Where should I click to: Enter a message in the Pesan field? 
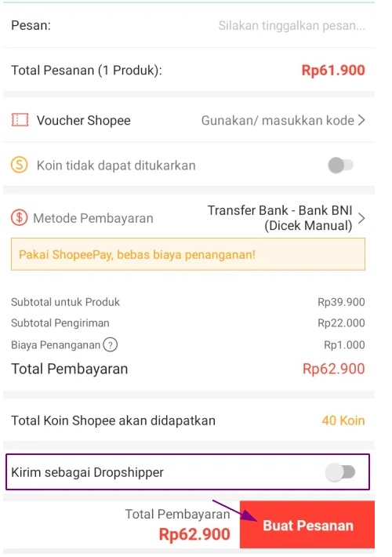(x=291, y=26)
